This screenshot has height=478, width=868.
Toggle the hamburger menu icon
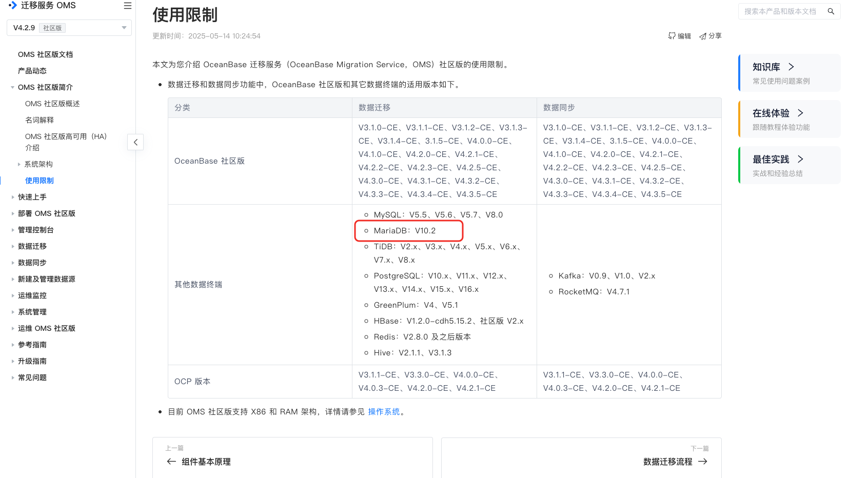[x=128, y=6]
